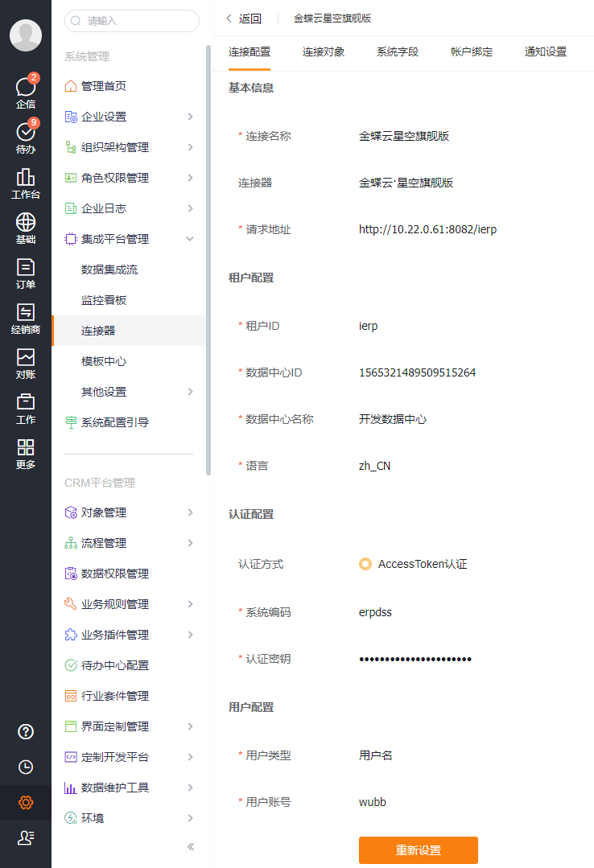Expand 环境 chevron
The image size is (594, 868).
tap(190, 818)
